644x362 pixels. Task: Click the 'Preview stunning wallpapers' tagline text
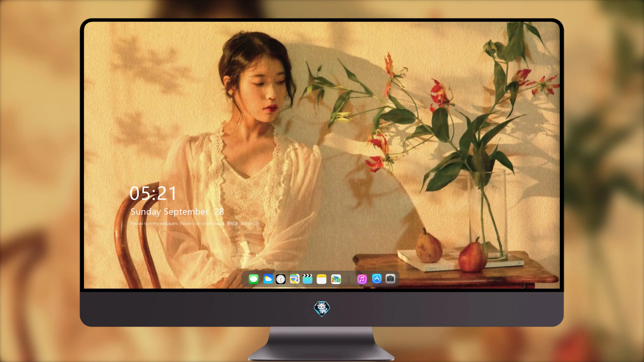[x=195, y=223]
